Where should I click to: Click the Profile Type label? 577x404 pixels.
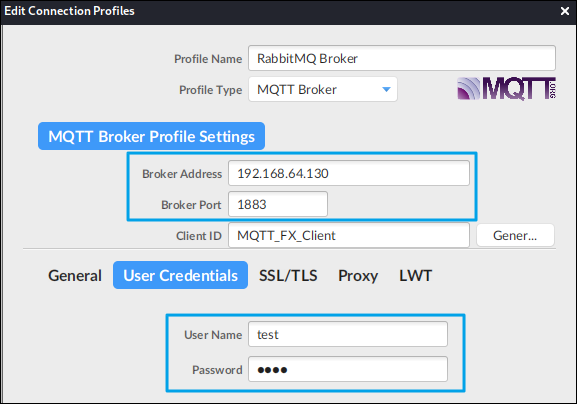click(210, 90)
